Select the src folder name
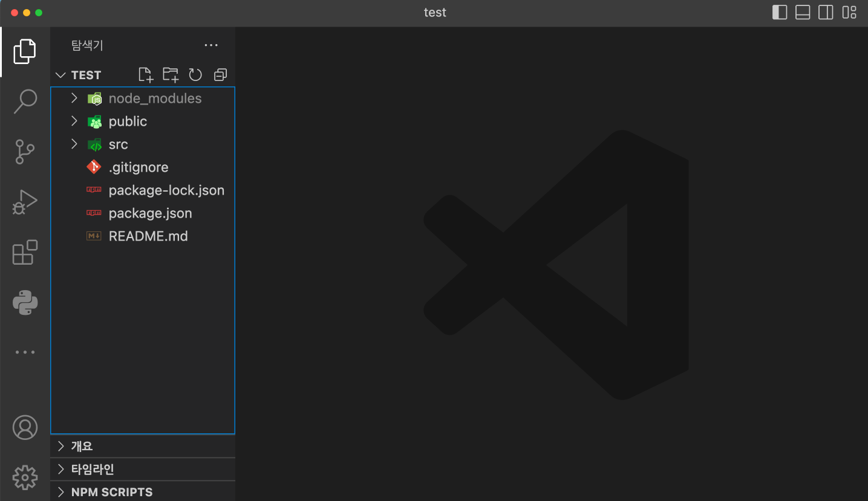Viewport: 868px width, 501px height. pos(119,144)
